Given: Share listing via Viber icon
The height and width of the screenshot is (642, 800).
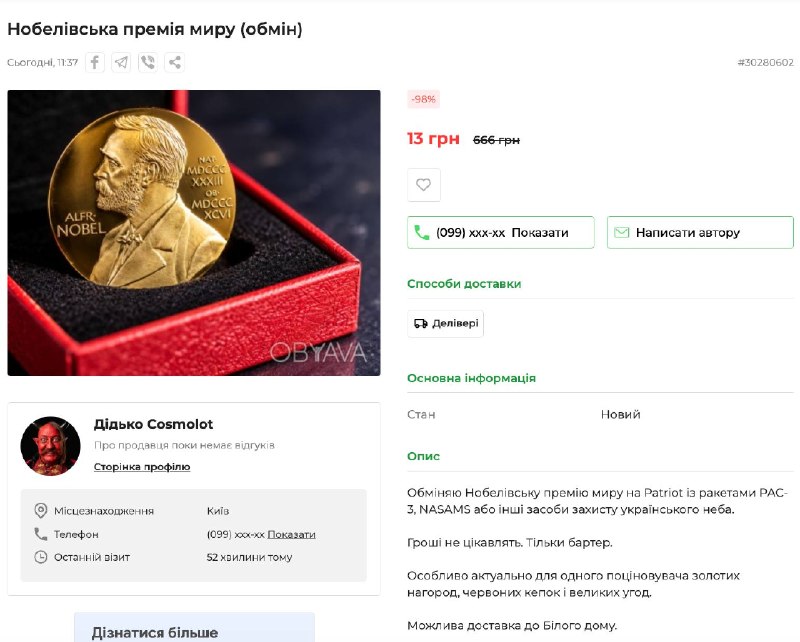Looking at the screenshot, I should (148, 62).
